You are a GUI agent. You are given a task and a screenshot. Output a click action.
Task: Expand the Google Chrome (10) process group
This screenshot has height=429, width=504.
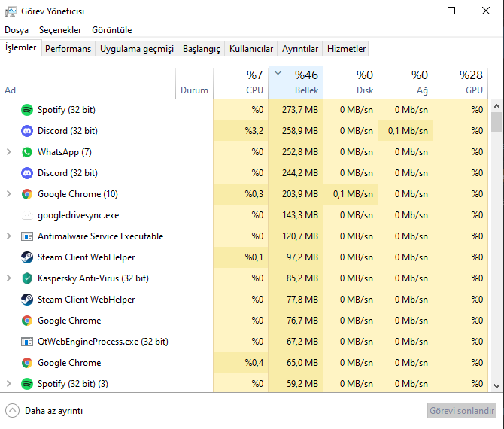[8, 194]
